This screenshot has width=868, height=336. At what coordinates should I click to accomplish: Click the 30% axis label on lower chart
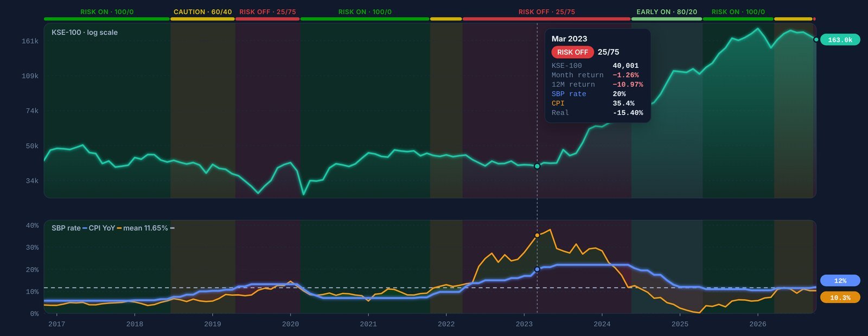(x=32, y=248)
